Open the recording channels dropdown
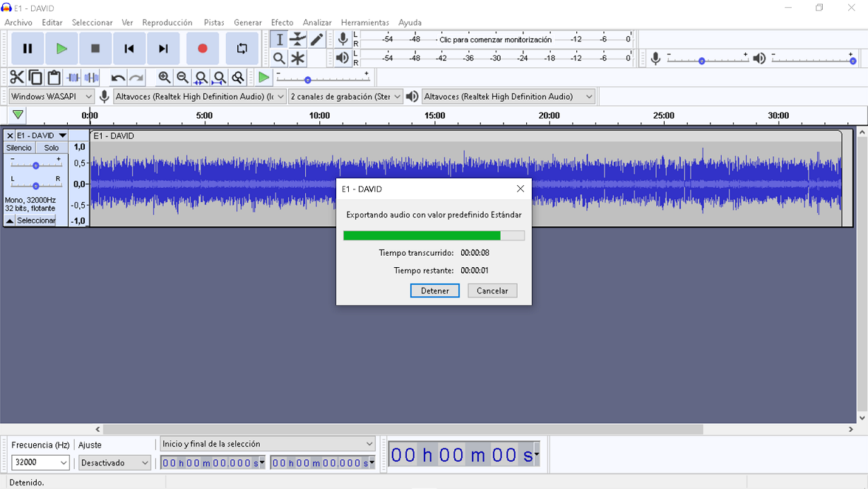 [345, 97]
